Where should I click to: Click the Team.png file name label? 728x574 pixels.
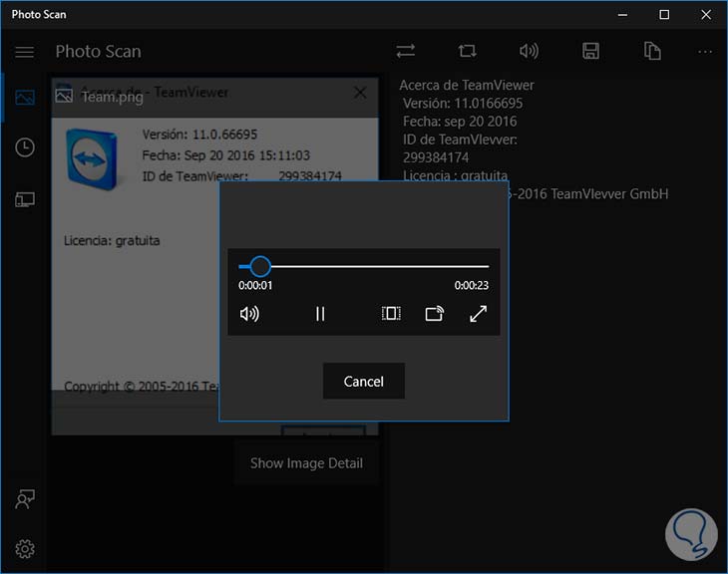pos(113,97)
